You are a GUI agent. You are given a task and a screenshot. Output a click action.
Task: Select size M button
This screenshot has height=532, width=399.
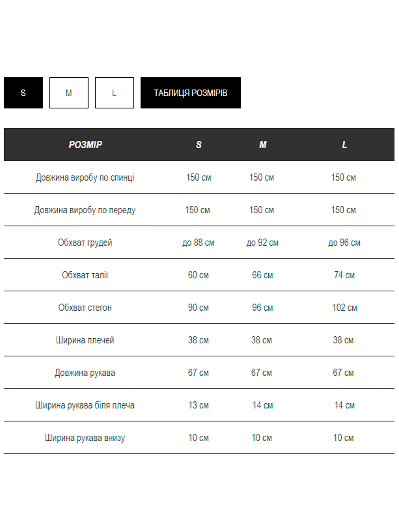point(69,93)
